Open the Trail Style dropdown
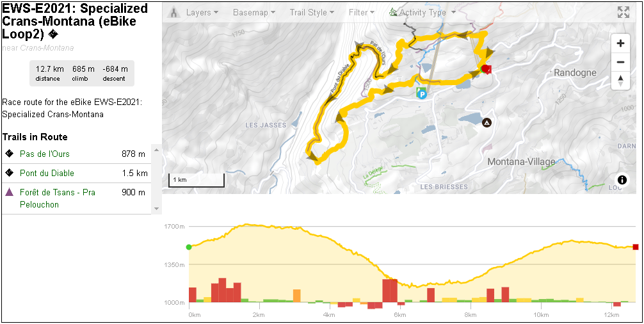The height and width of the screenshot is (324, 644). 312,13
